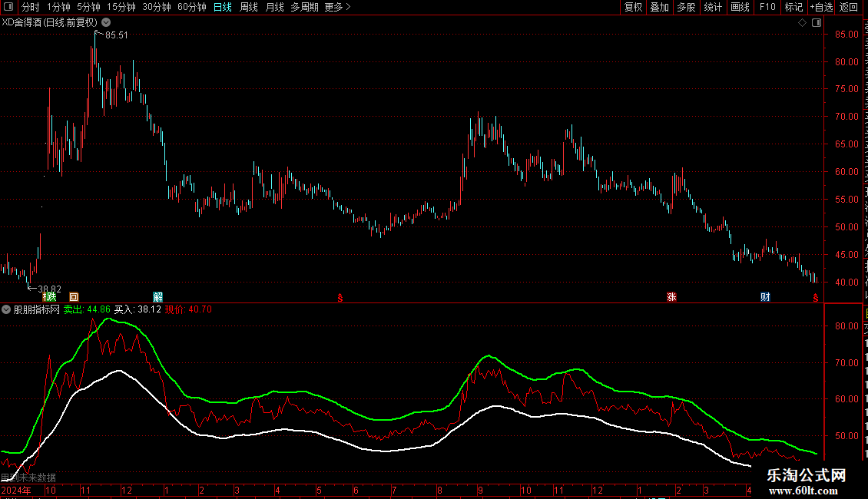Switch to 周线 weekly chart
The height and width of the screenshot is (499, 868).
tap(249, 7)
